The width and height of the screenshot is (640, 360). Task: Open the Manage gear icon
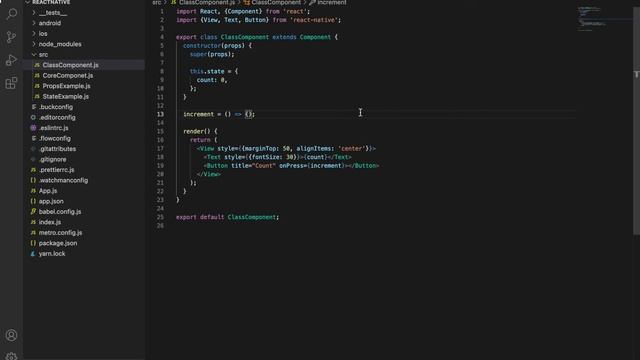pos(11,356)
